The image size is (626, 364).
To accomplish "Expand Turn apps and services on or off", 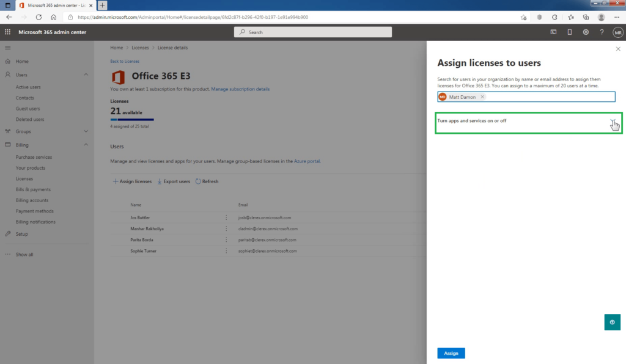I will point(613,121).
